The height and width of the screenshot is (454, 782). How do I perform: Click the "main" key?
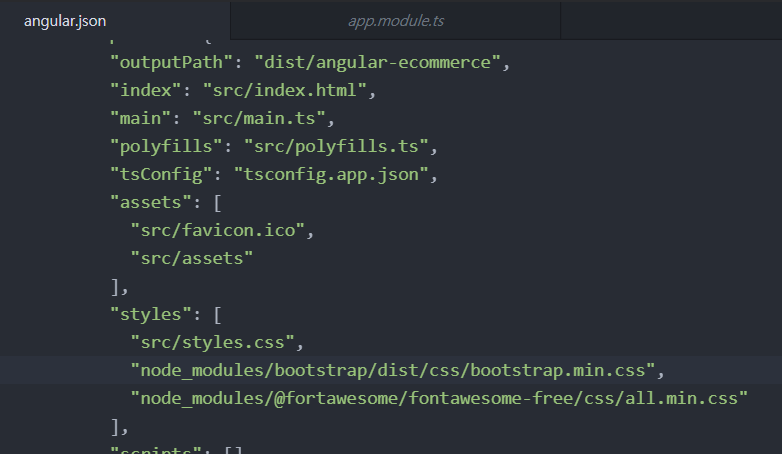click(141, 118)
